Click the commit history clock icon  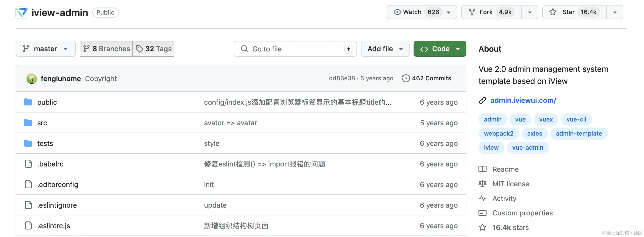point(406,78)
